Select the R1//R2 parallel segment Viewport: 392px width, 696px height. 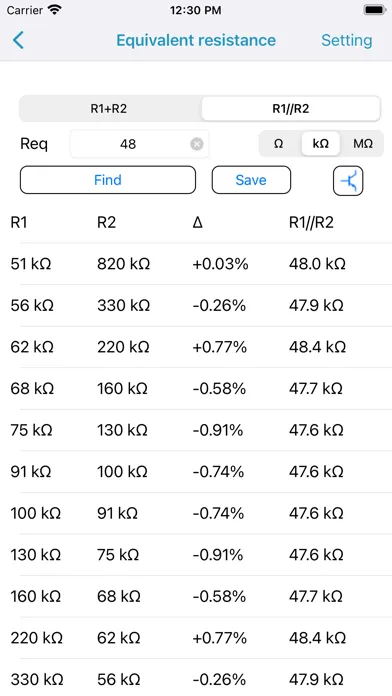[291, 109]
